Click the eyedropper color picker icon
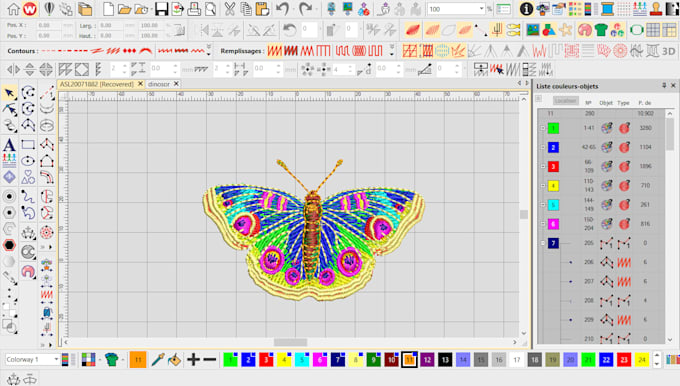Viewport: 680px width, 386px height. coord(158,360)
